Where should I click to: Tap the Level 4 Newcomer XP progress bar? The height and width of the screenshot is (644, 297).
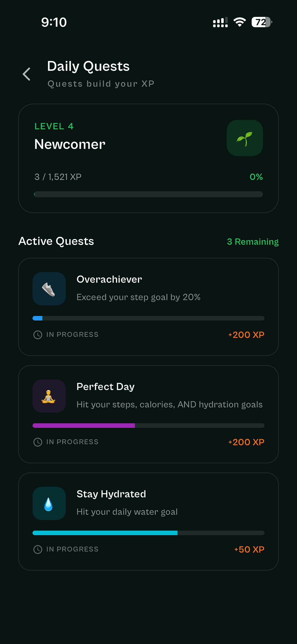(x=149, y=194)
